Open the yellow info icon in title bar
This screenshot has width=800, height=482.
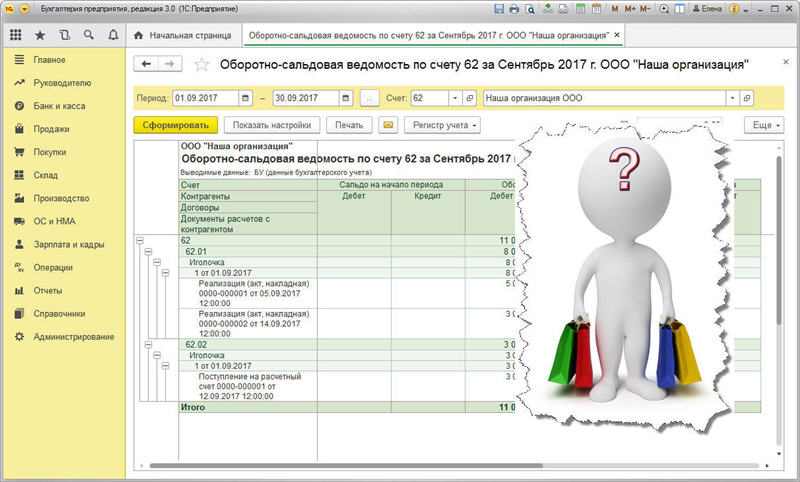734,9
